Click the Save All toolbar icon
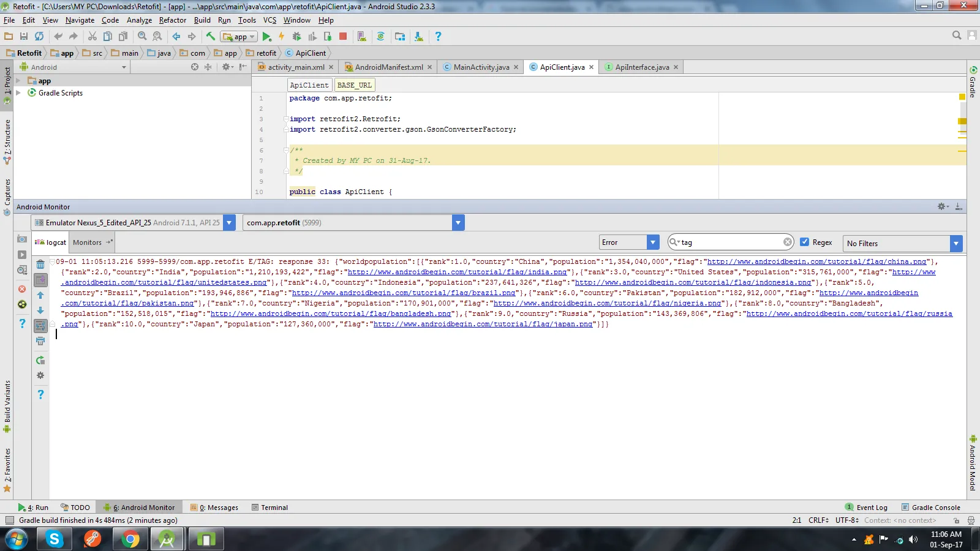 [24, 37]
